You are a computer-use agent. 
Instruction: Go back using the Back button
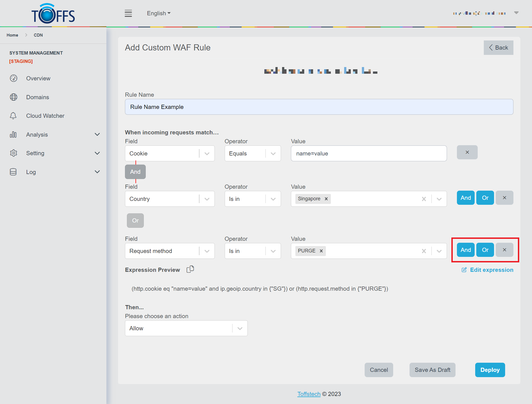pos(498,48)
